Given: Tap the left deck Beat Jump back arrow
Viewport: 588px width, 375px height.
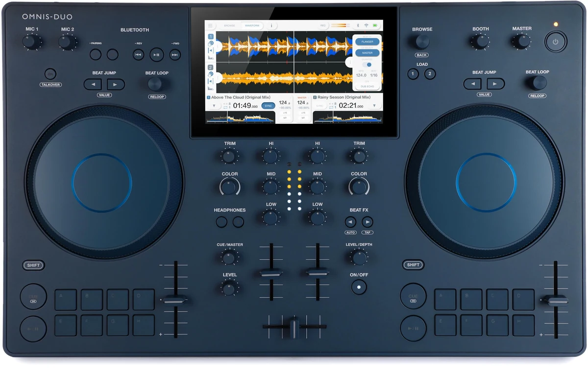Looking at the screenshot, I should pos(93,84).
